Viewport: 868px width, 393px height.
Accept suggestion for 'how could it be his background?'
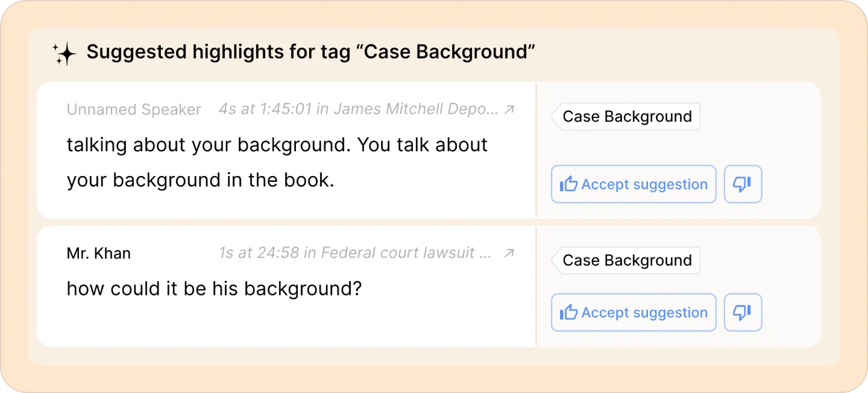[x=634, y=312]
